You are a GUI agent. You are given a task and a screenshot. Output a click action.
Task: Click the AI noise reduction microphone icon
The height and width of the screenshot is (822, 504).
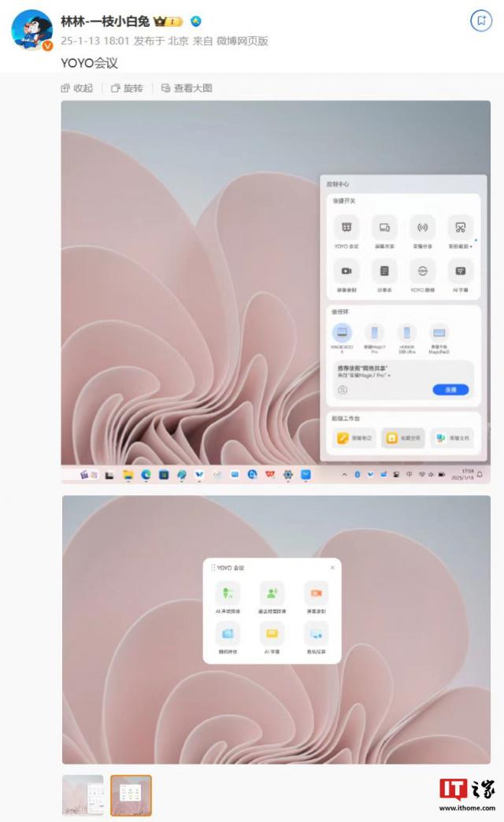click(x=228, y=594)
